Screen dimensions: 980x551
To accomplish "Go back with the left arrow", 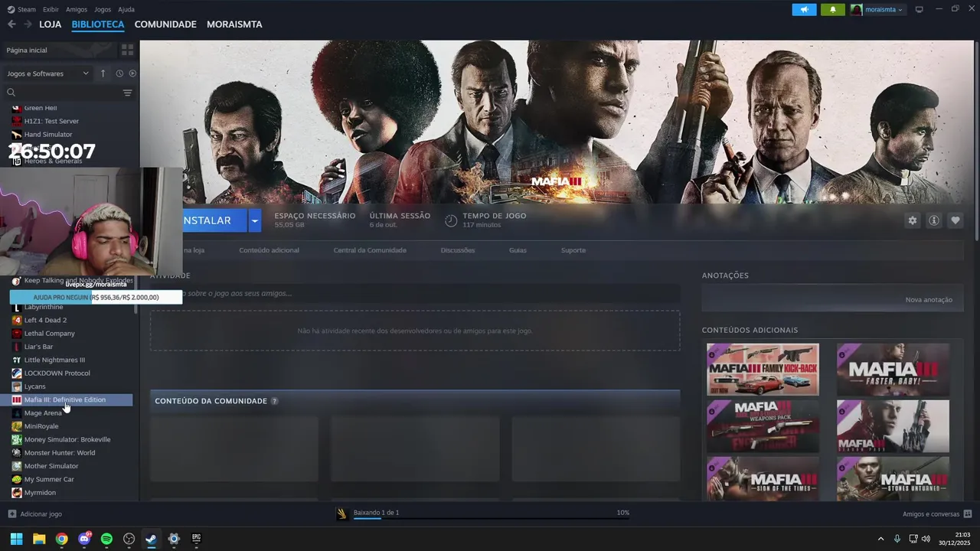I will coord(11,24).
